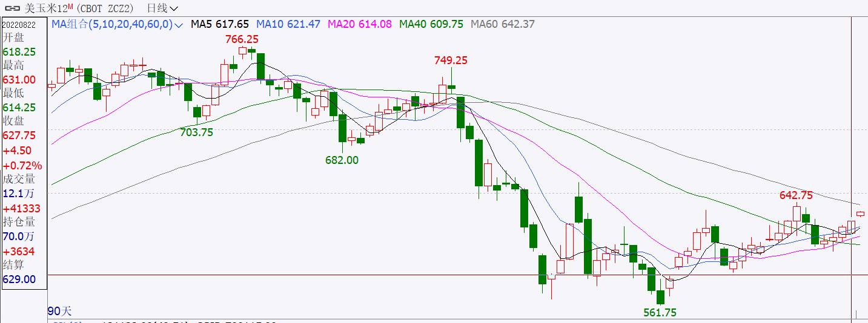Click the 最低 value 614.25

(19, 108)
